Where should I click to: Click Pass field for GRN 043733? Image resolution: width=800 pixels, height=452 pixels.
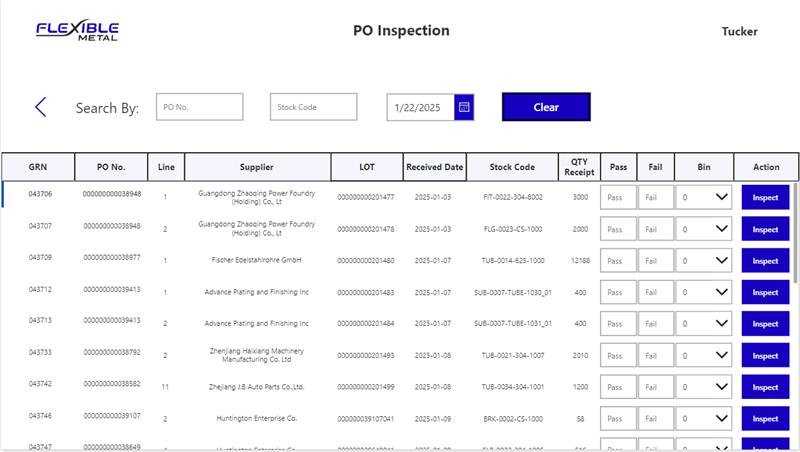coord(618,356)
